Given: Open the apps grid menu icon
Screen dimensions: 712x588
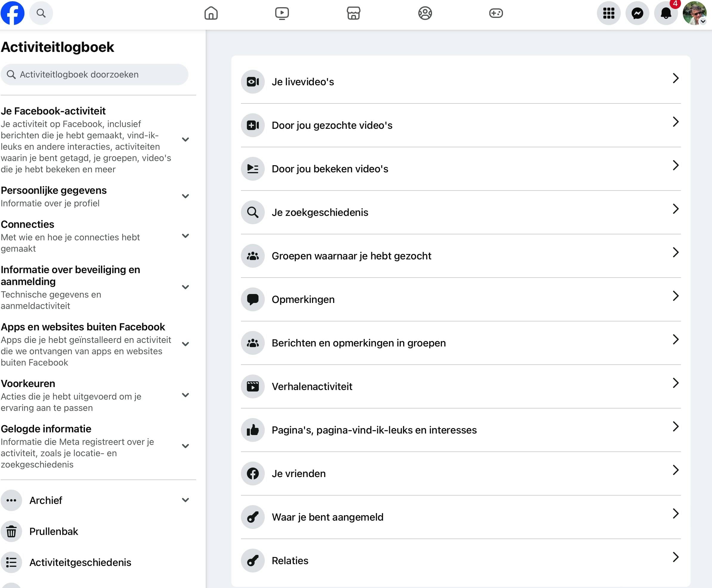Looking at the screenshot, I should coord(608,13).
